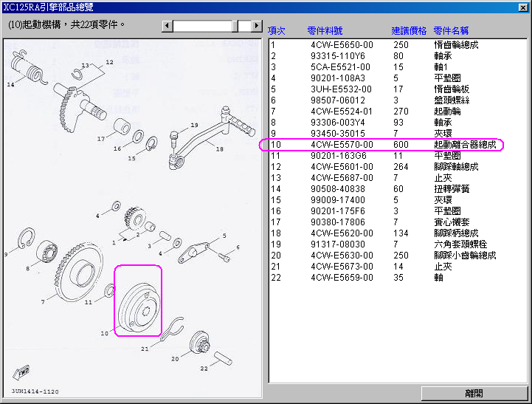Image resolution: width=532 pixels, height=404 pixels.
Task: Click the stopper clip part 13 in diagram
Action: pos(77,74)
